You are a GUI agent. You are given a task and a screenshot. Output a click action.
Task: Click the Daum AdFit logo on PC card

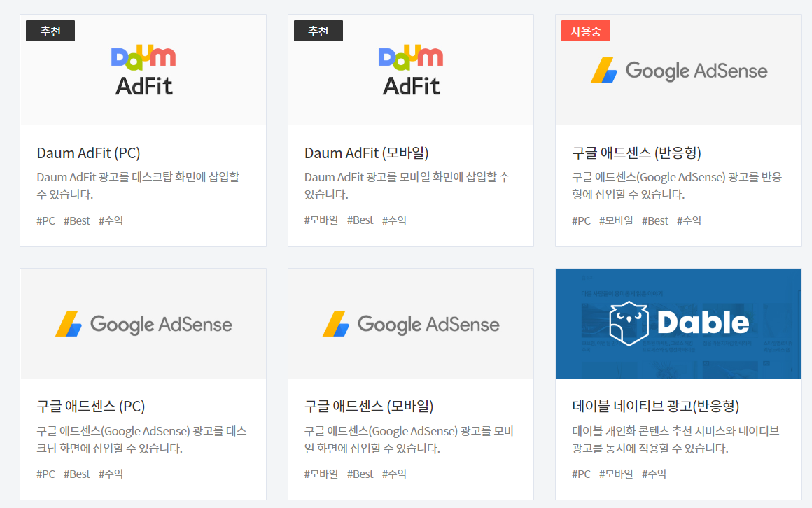(143, 71)
